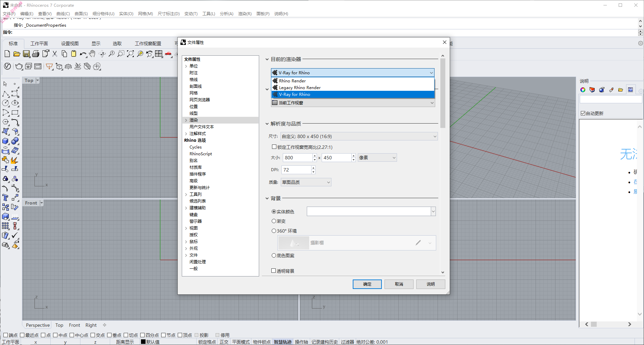The height and width of the screenshot is (345, 644).
Task: Switch to the Perspective viewport tab
Action: (38, 325)
